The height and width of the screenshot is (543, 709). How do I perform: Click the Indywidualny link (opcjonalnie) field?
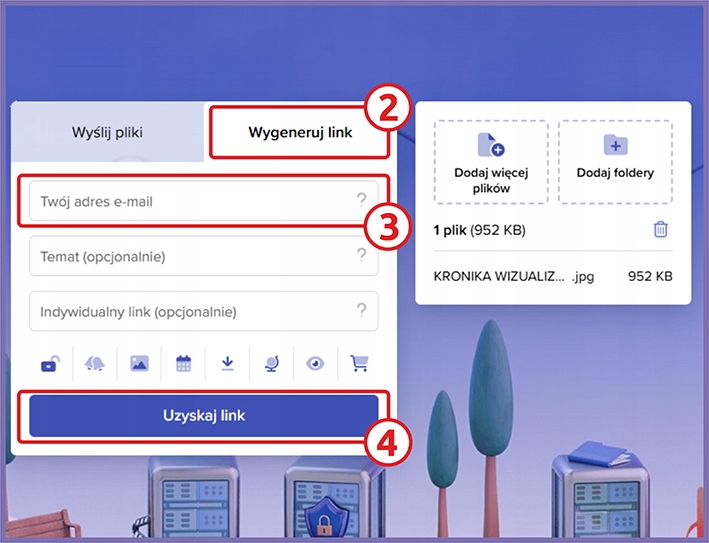190,311
